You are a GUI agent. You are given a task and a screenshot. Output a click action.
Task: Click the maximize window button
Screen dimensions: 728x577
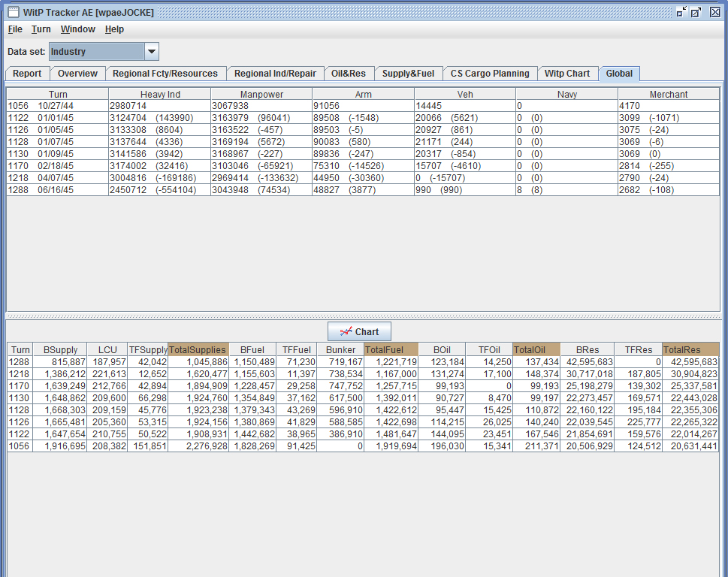696,12
